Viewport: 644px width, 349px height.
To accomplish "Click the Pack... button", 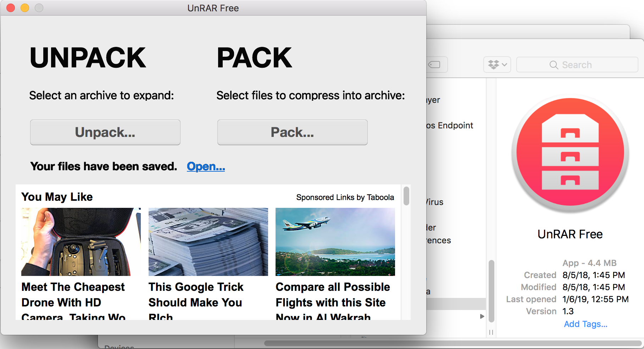I will (x=293, y=132).
